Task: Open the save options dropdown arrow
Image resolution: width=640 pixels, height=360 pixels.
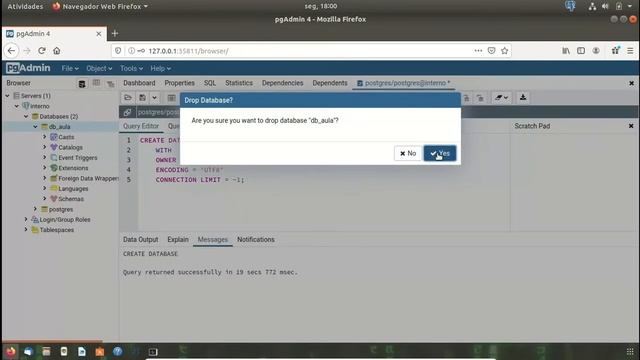Action: 154,98
